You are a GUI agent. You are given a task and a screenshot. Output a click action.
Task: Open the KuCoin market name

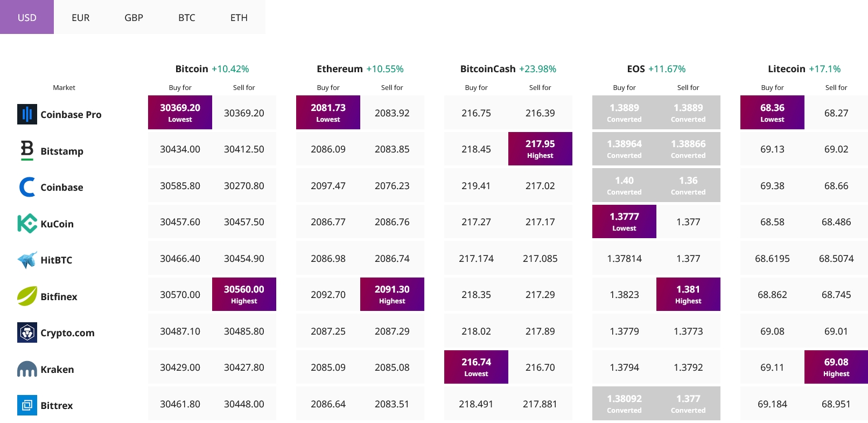tap(57, 224)
